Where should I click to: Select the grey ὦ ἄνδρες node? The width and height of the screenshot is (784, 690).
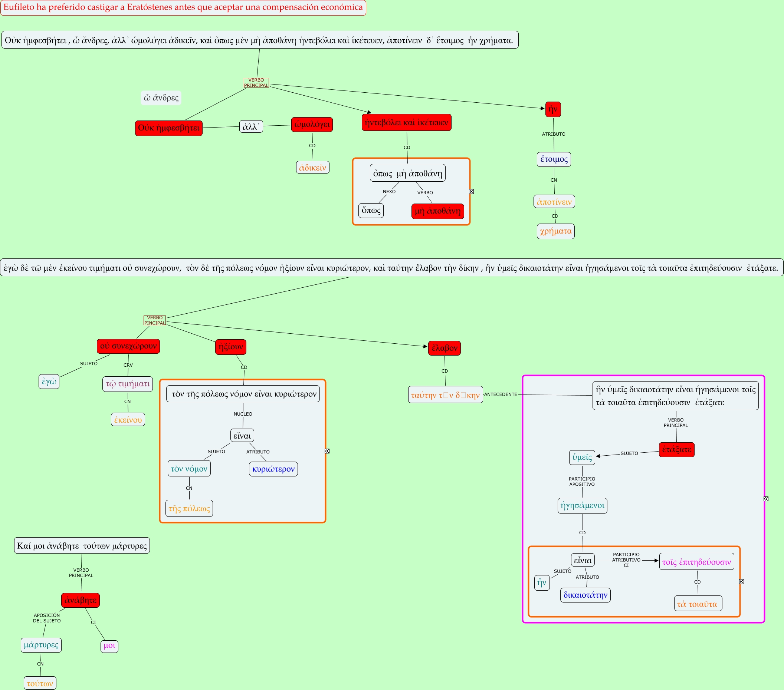[161, 98]
